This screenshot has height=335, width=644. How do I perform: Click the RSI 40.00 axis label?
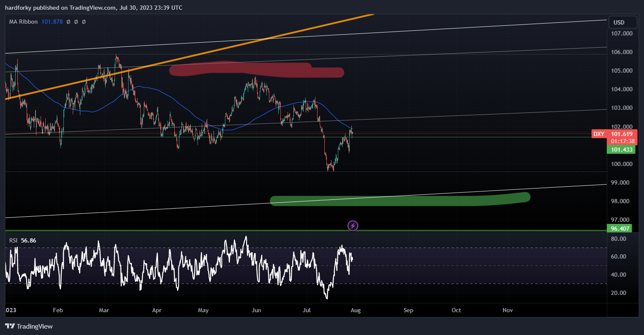click(x=619, y=275)
